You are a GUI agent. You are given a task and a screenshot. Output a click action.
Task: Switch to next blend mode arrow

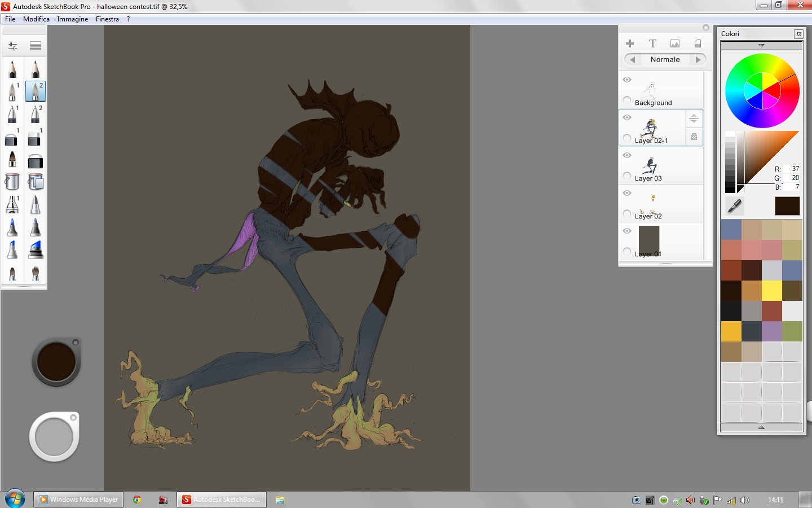click(698, 59)
